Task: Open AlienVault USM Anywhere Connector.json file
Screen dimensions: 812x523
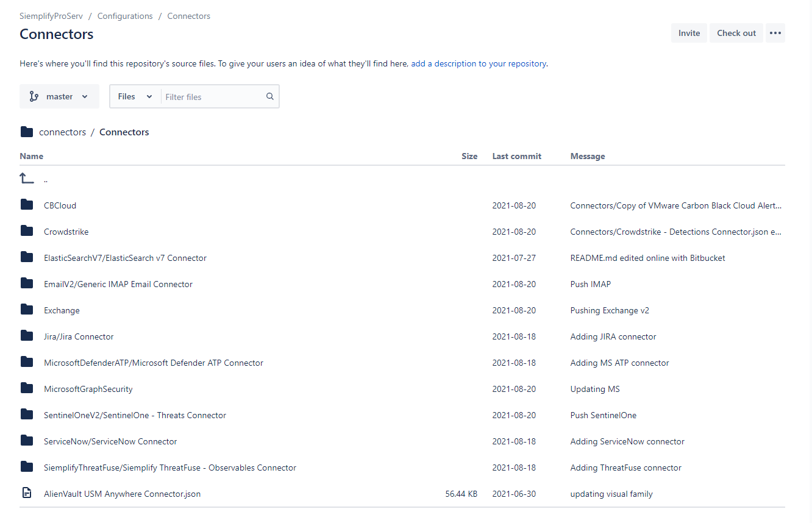Action: point(122,494)
